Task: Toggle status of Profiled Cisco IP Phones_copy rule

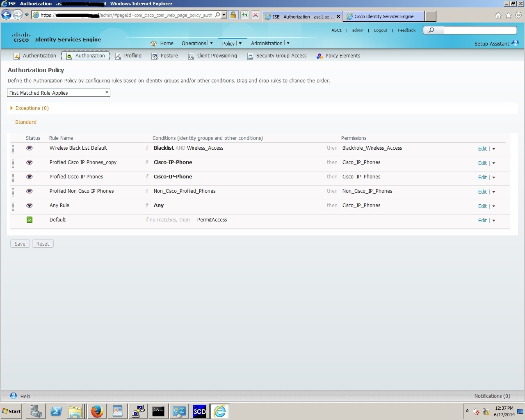Action: (x=30, y=162)
